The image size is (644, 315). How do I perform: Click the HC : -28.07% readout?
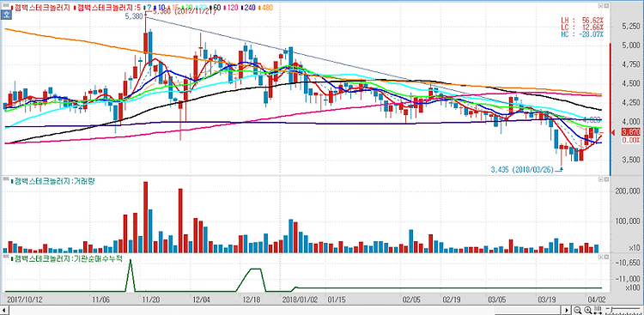582,34
